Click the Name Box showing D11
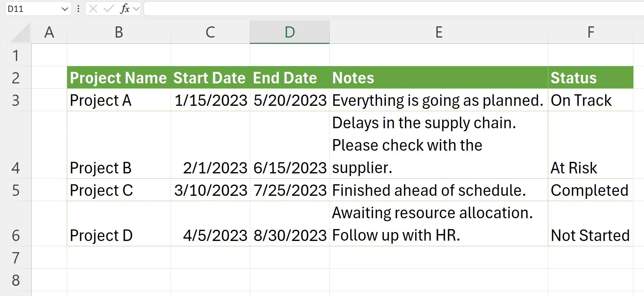Image resolution: width=644 pixels, height=296 pixels. [33, 9]
